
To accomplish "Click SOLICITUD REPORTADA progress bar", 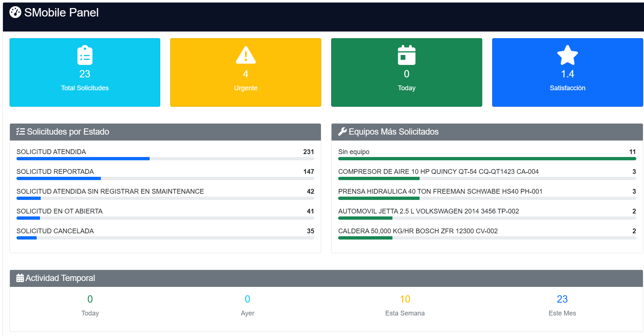I will coord(165,179).
